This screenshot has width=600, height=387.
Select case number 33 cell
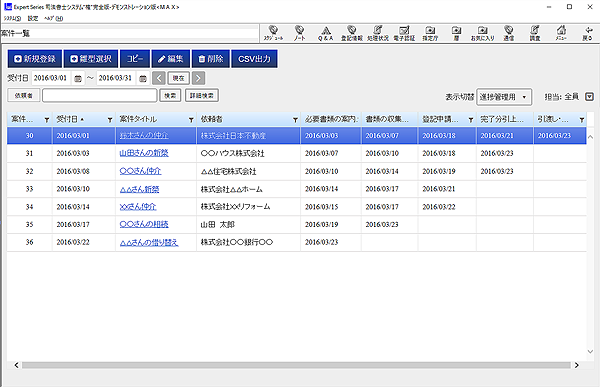click(29, 189)
